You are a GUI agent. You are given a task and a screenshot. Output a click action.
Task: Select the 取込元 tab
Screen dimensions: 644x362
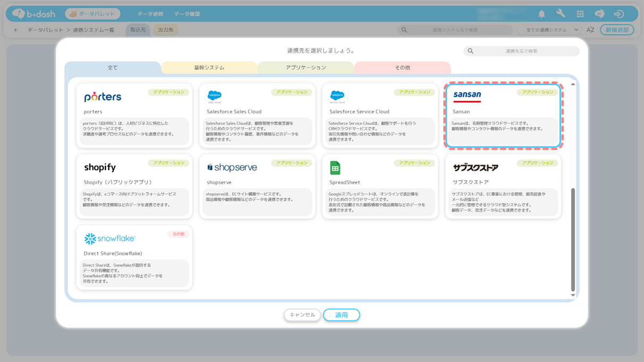pyautogui.click(x=138, y=30)
